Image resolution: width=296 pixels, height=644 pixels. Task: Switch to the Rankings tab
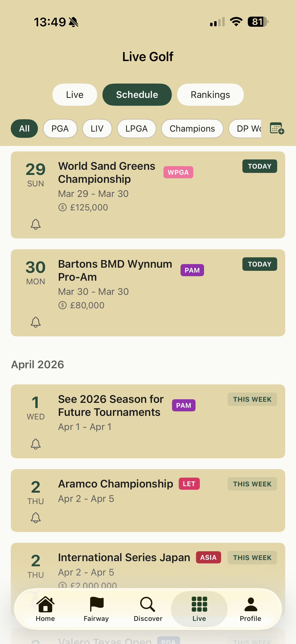coord(210,95)
